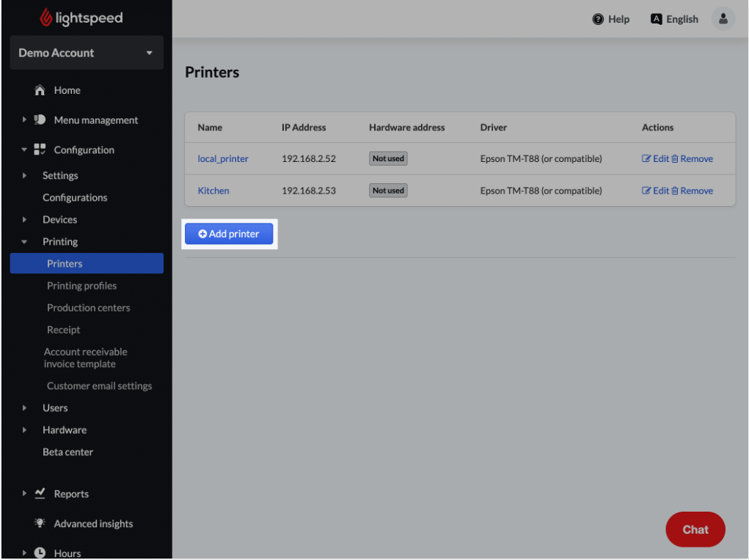
Task: Open the Kitchen printer name link
Action: tap(213, 191)
